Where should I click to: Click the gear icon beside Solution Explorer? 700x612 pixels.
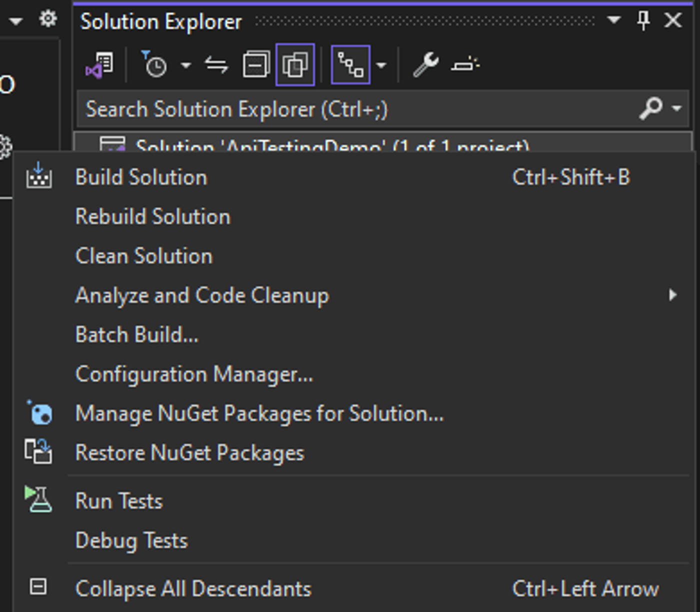tap(48, 19)
